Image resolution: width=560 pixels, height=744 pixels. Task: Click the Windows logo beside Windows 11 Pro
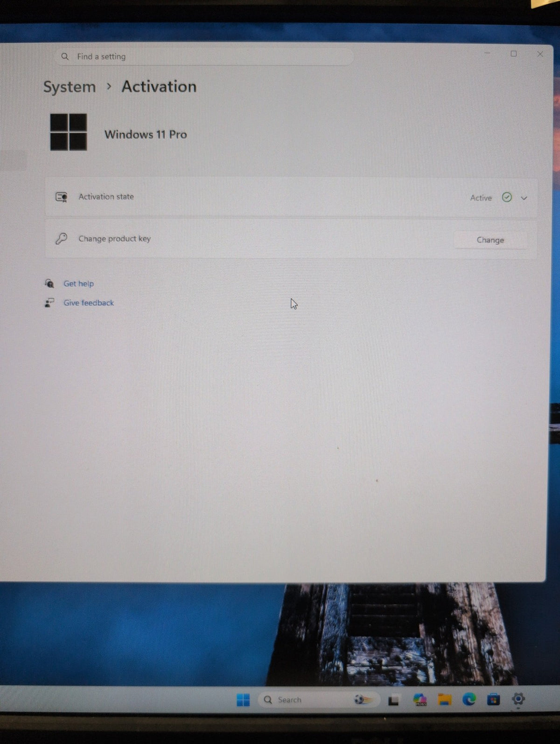69,132
